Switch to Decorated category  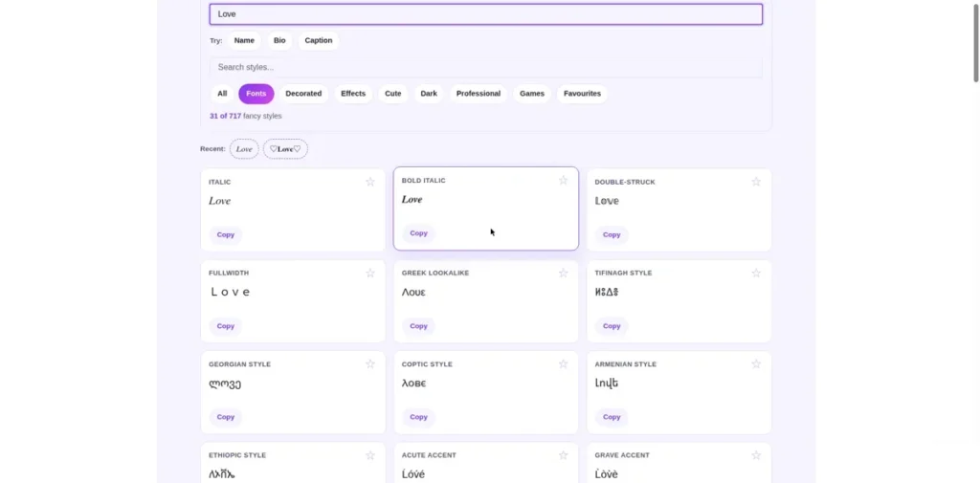coord(303,94)
